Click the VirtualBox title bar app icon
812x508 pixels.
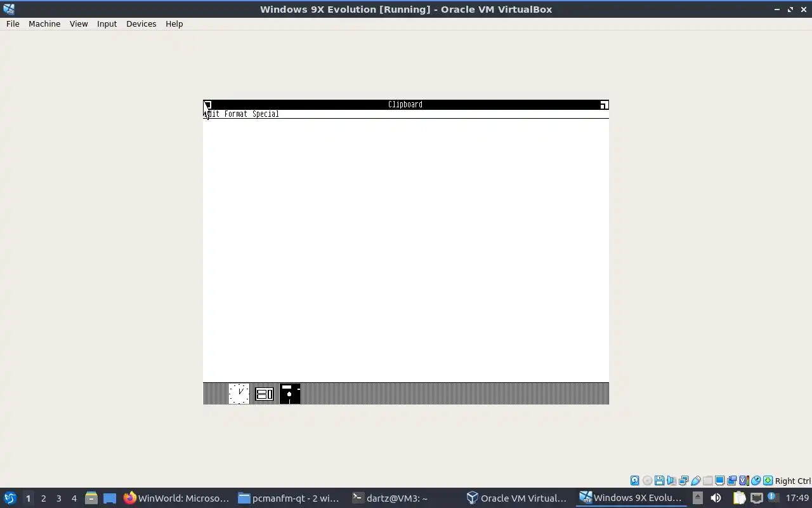pos(9,9)
